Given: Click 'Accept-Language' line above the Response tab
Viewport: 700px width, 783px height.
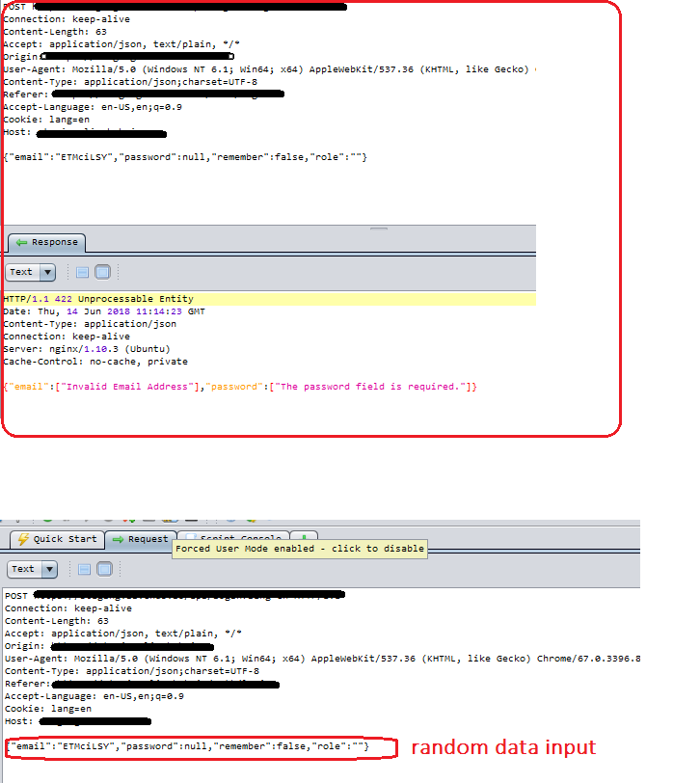Looking at the screenshot, I should coord(93,107).
